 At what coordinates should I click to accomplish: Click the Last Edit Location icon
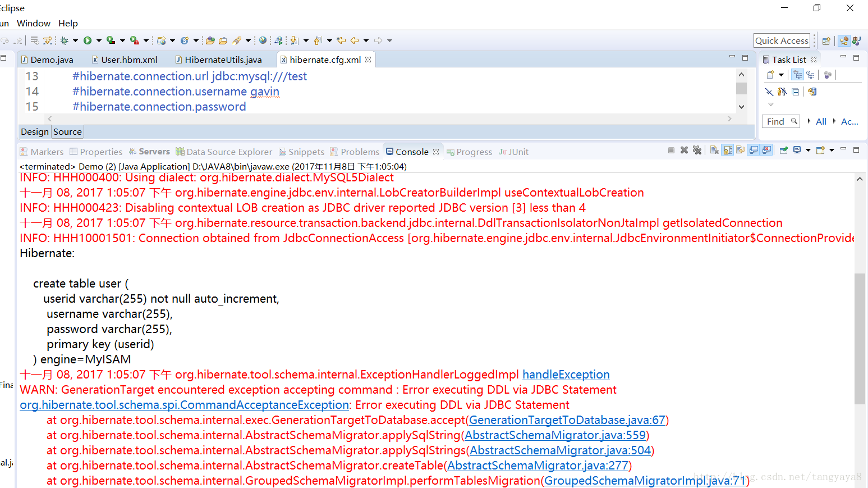pyautogui.click(x=341, y=40)
